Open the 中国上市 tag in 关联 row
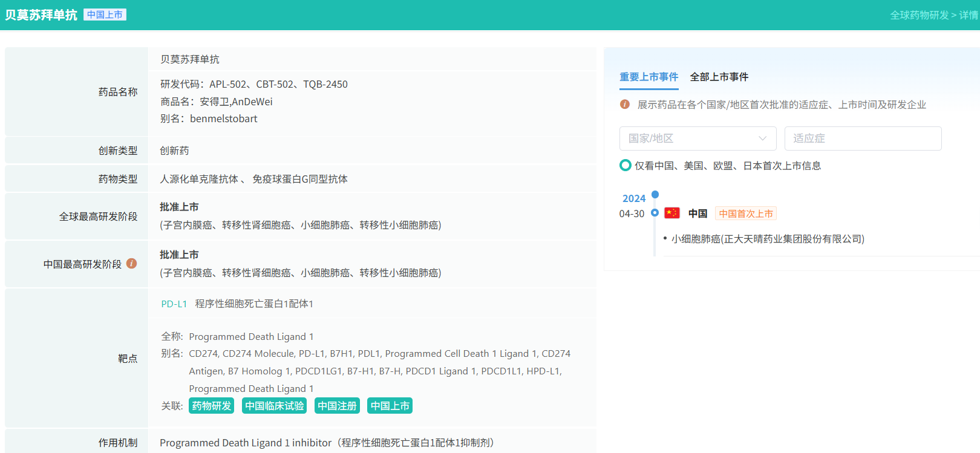980x453 pixels. 390,406
